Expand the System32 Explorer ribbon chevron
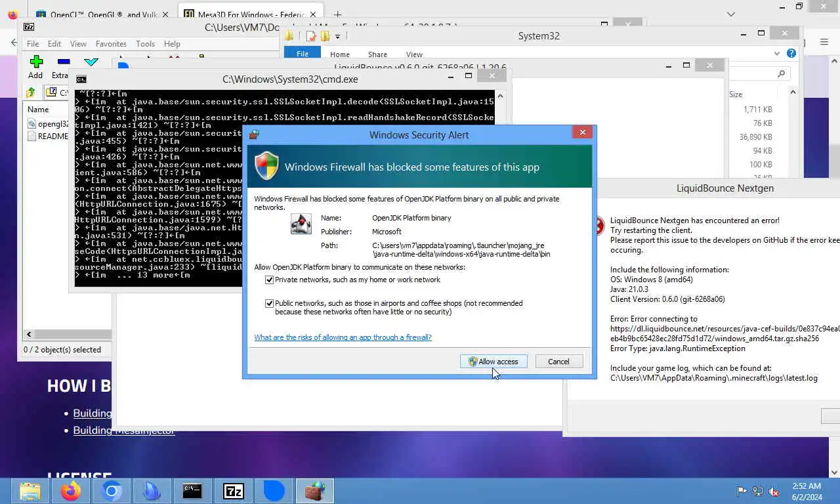This screenshot has height=504, width=840. (x=778, y=54)
